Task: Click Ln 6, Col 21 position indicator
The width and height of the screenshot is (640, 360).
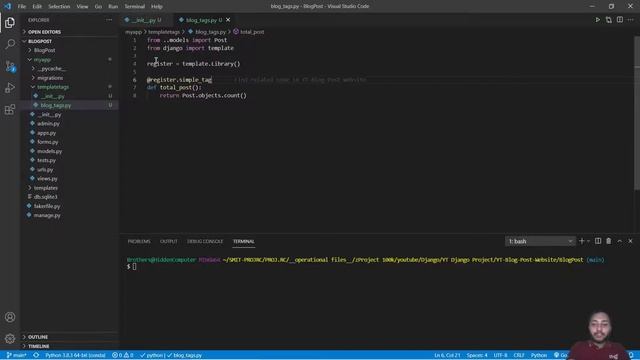Action: point(447,355)
